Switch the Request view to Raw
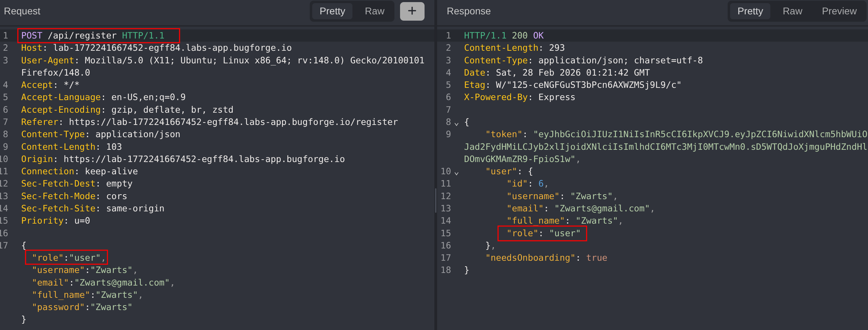 click(x=374, y=11)
